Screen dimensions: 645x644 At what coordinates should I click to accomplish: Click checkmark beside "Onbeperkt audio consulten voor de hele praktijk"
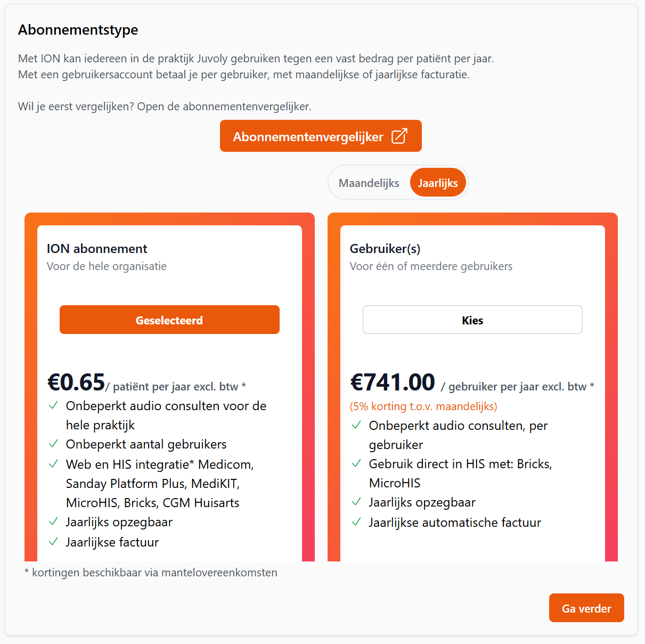tap(53, 405)
